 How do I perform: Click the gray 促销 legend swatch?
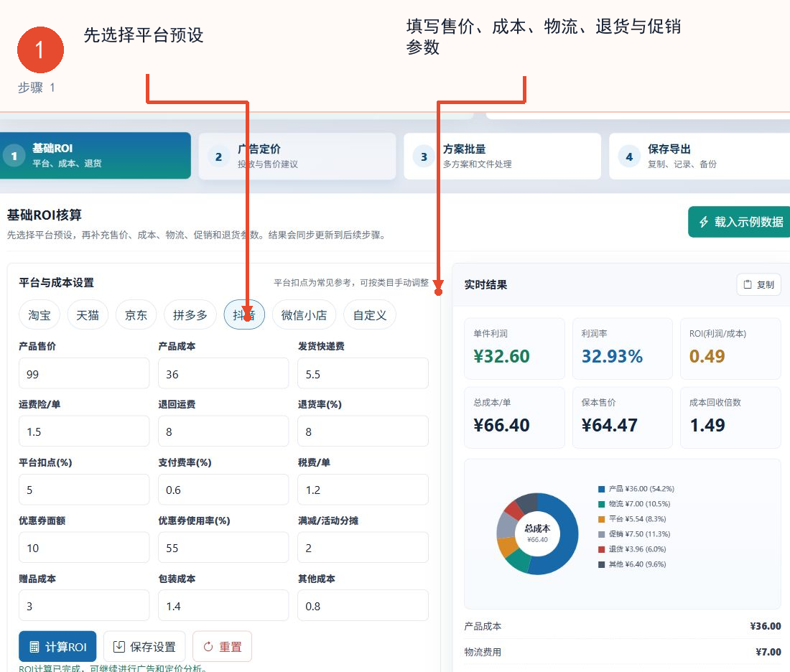pos(602,534)
